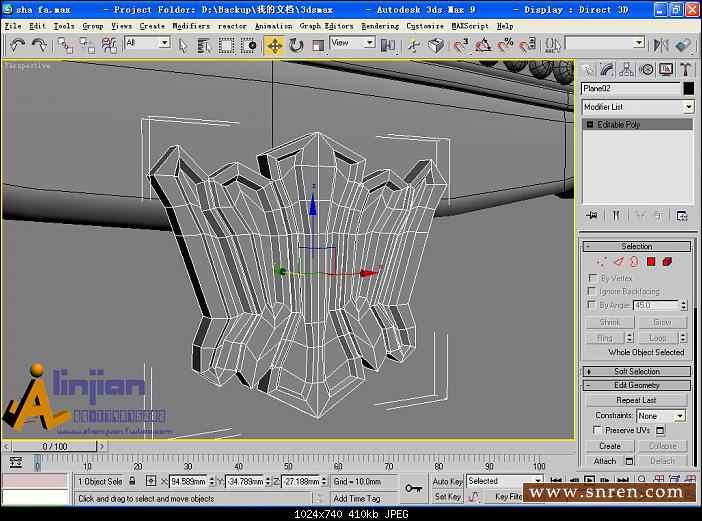Open the Rendering menu

pos(380,26)
